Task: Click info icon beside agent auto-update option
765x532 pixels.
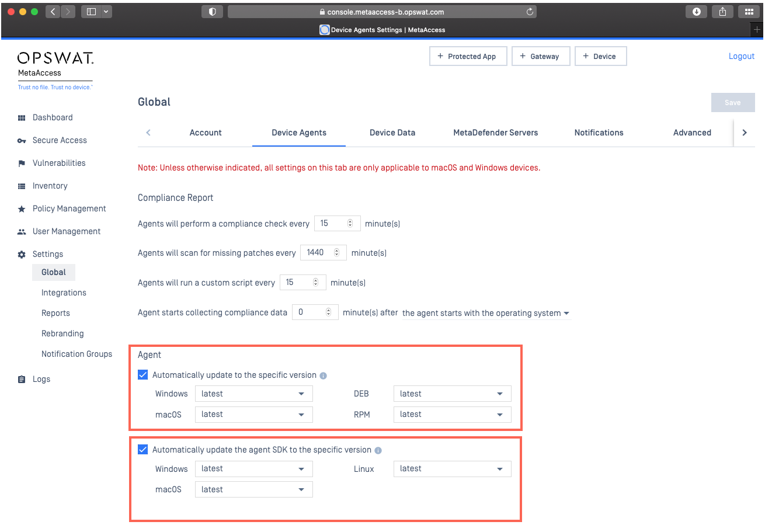Action: pyautogui.click(x=324, y=375)
